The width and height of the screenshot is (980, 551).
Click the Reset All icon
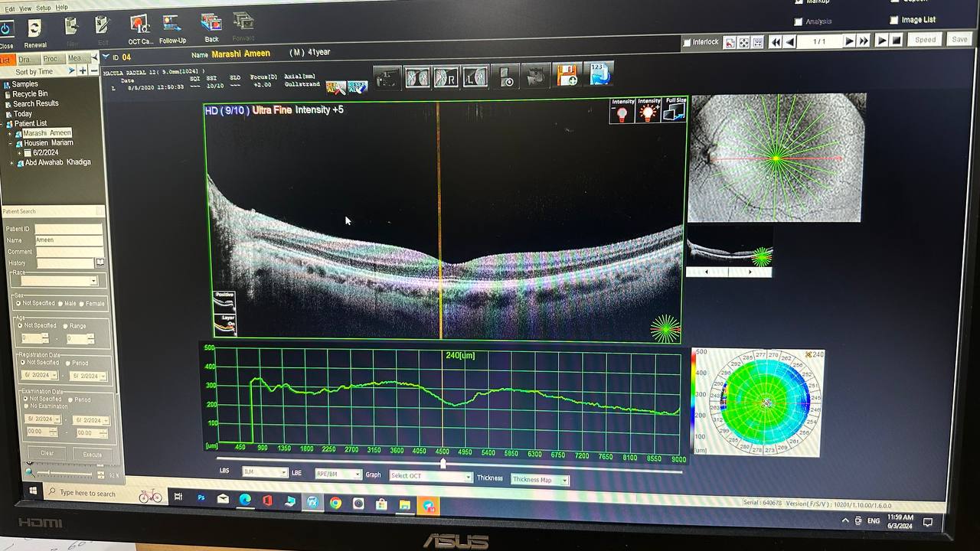(358, 86)
